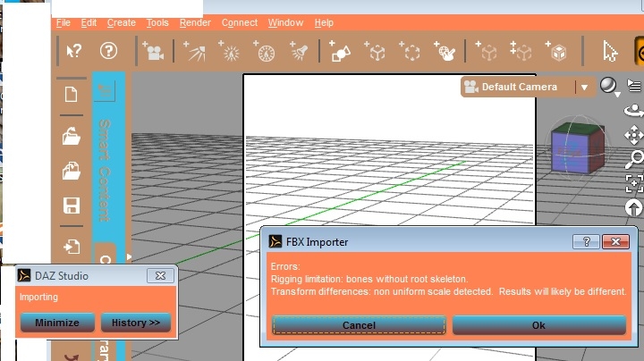The height and width of the screenshot is (361, 644).
Task: Click the dropdown arrow beside Default Camera
Action: pos(584,87)
